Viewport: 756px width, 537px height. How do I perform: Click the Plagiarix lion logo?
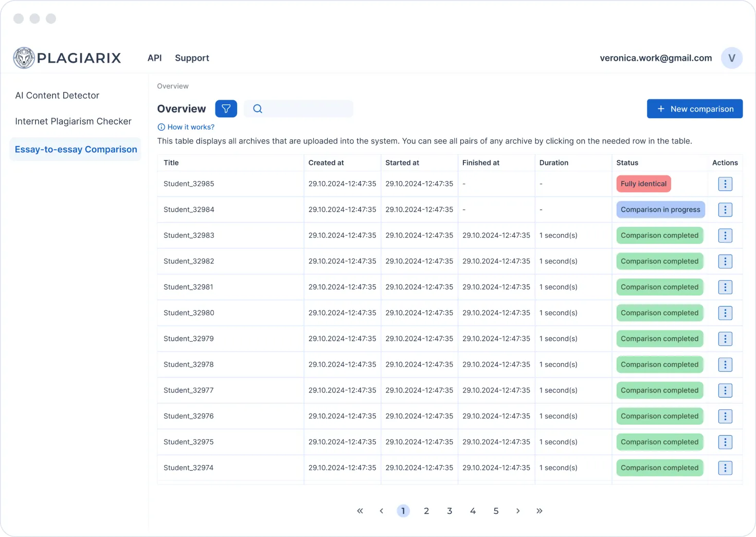(x=24, y=58)
